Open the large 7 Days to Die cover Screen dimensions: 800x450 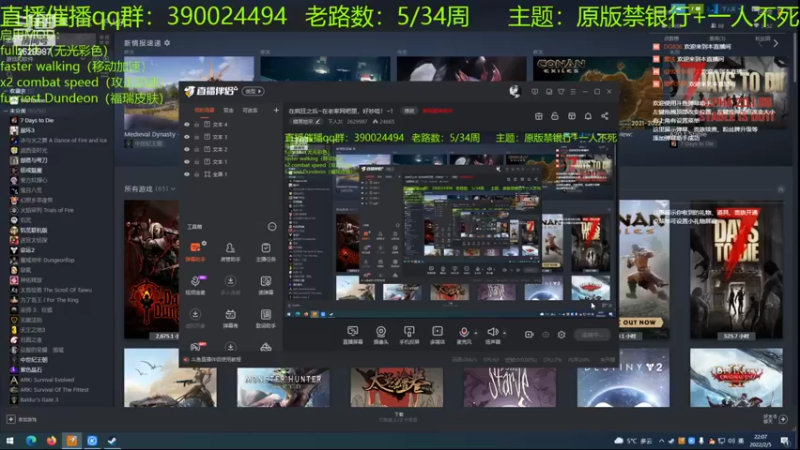click(x=736, y=270)
